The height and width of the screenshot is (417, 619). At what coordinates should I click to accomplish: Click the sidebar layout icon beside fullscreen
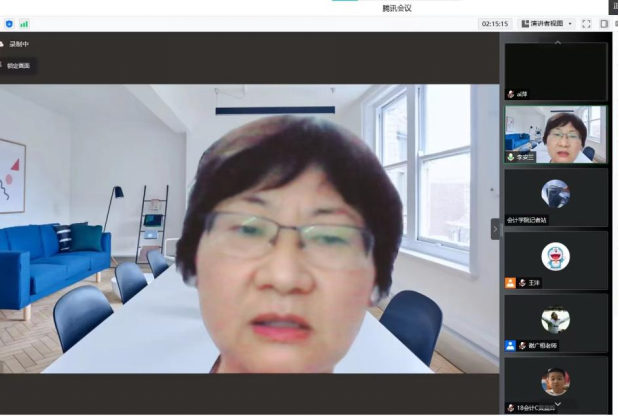click(602, 23)
